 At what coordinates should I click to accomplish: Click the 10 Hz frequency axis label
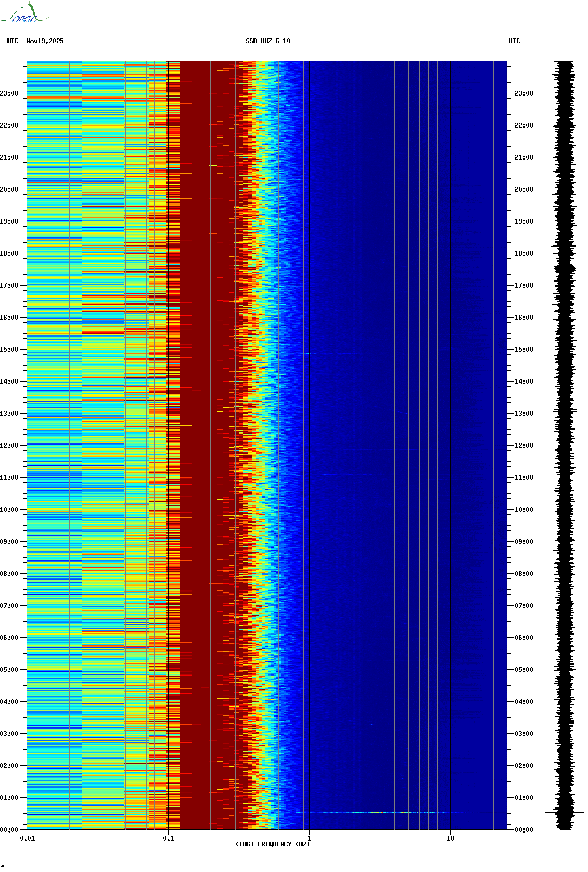coord(450,838)
